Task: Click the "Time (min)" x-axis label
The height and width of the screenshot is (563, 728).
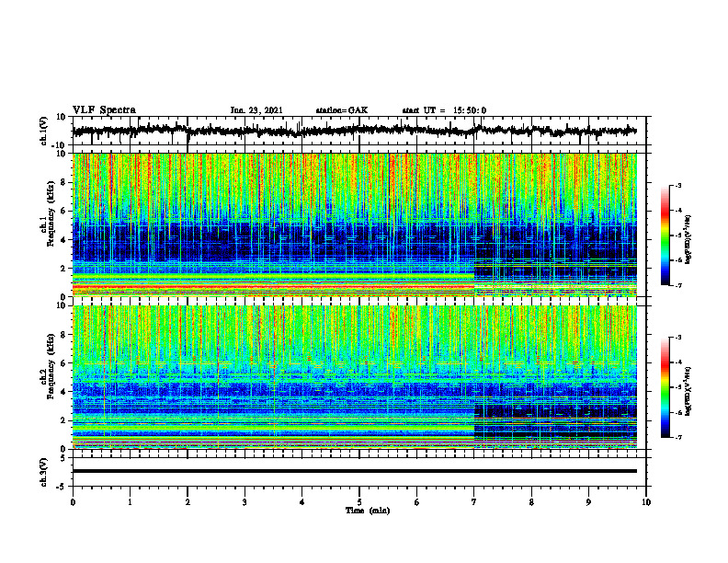Action: coord(368,511)
